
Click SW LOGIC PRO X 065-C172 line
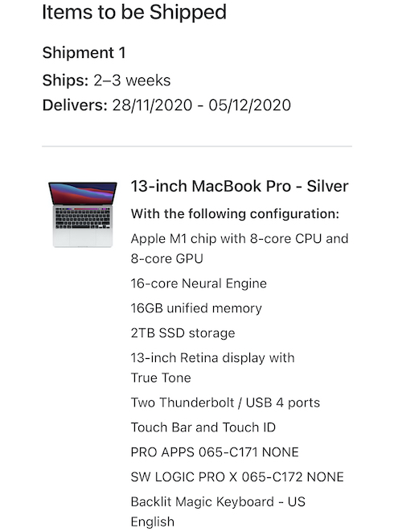point(237,477)
